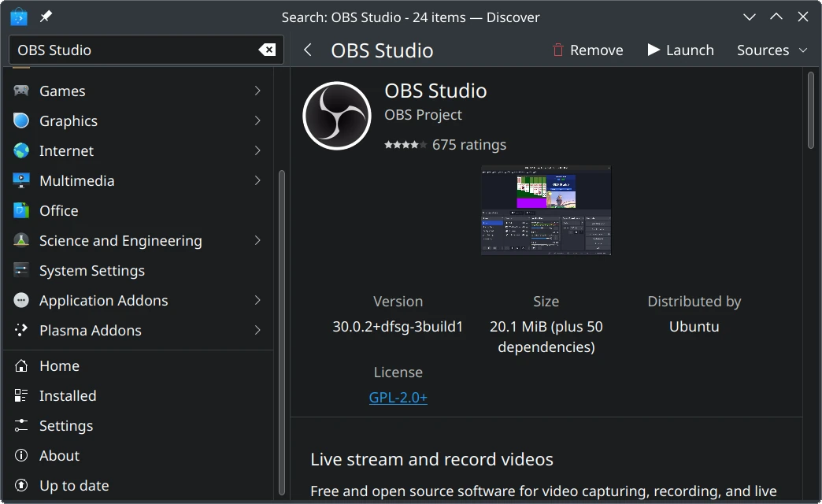Open the Sources dropdown
The height and width of the screenshot is (504, 822).
[772, 50]
